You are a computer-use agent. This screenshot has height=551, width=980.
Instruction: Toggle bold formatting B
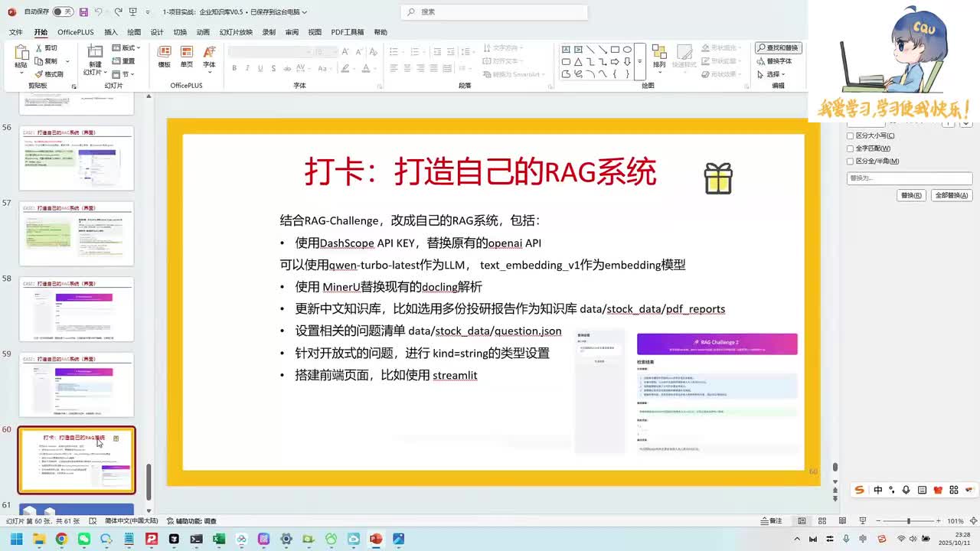(x=234, y=68)
